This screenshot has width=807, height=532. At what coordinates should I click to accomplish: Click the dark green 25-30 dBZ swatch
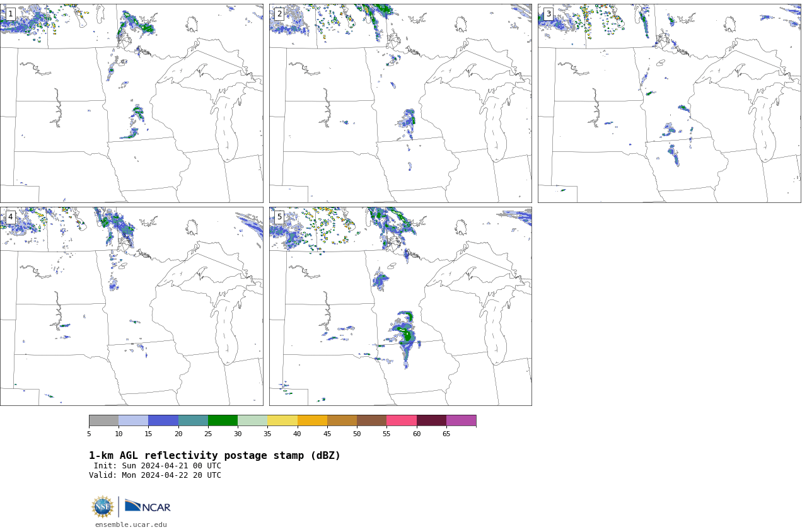click(223, 420)
